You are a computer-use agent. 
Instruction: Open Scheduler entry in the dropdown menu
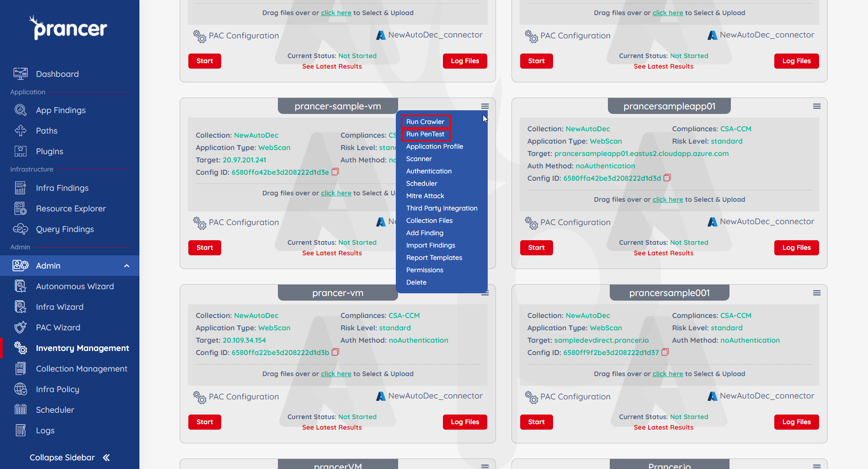click(x=422, y=183)
